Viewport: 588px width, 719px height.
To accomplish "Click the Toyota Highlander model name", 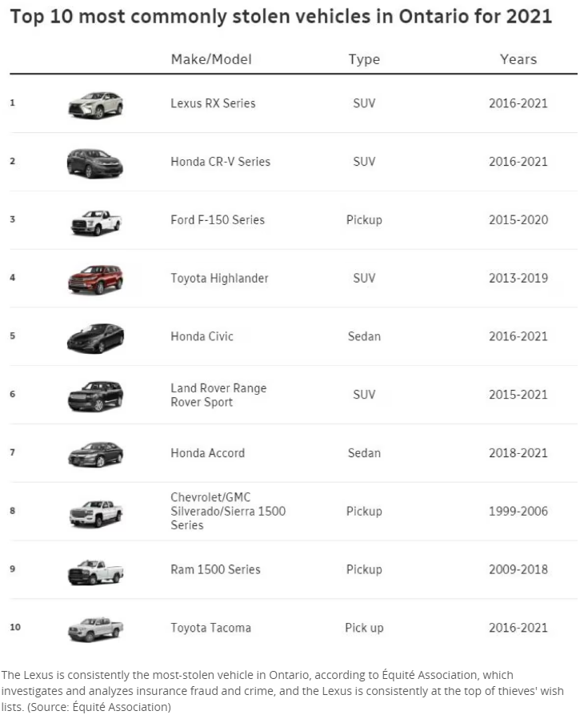I will click(x=219, y=279).
